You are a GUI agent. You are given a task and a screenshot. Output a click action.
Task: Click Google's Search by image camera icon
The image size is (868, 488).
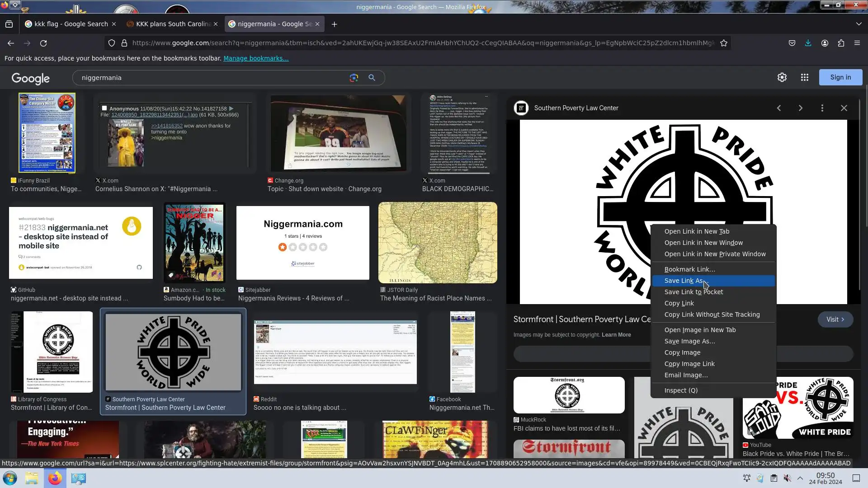[x=354, y=78]
